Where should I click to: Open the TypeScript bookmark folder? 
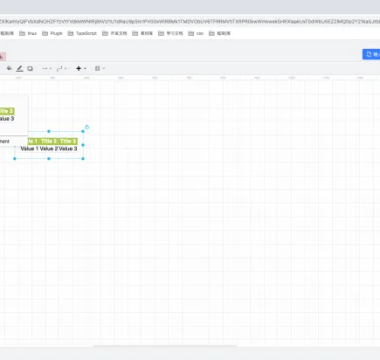[82, 33]
